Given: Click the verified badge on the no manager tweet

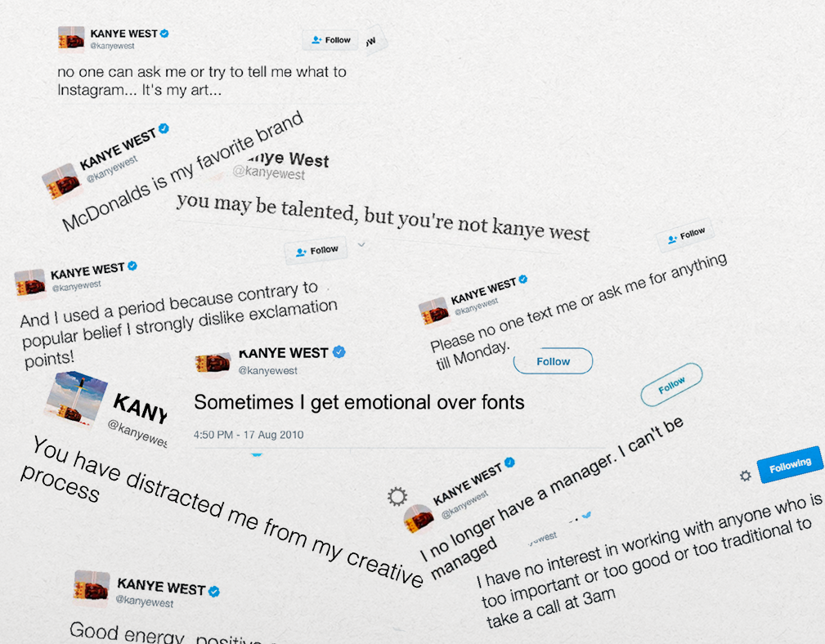Looking at the screenshot, I should tap(509, 462).
